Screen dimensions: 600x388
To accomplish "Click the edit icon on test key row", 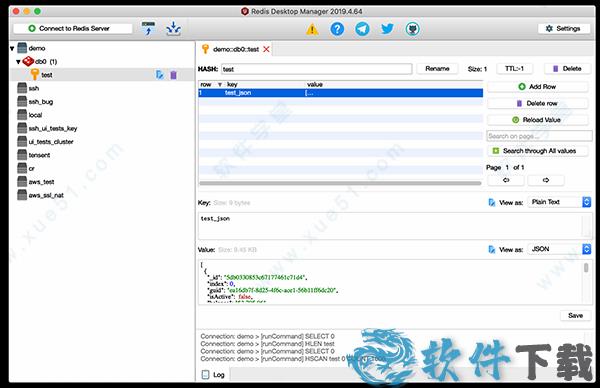I will 160,75.
